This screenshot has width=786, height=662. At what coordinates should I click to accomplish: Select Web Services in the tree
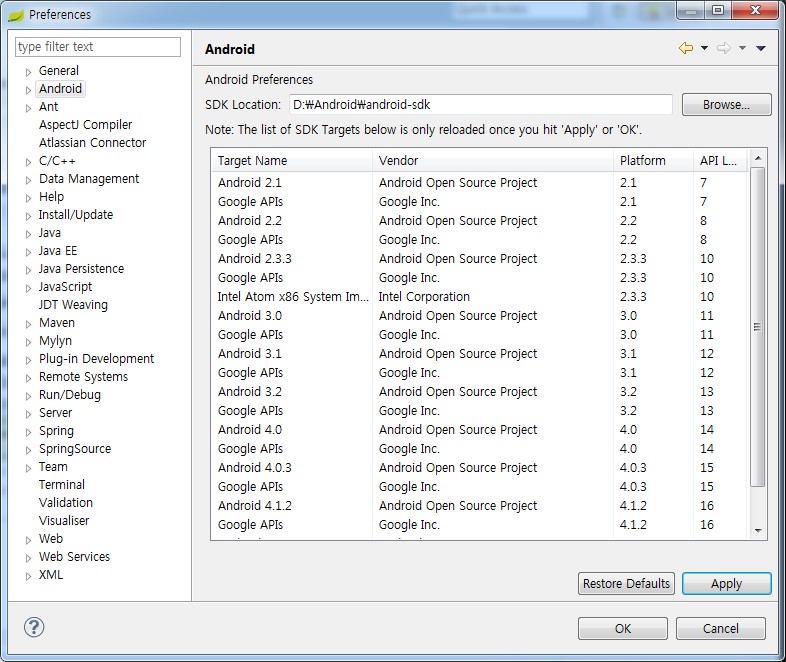tap(74, 557)
